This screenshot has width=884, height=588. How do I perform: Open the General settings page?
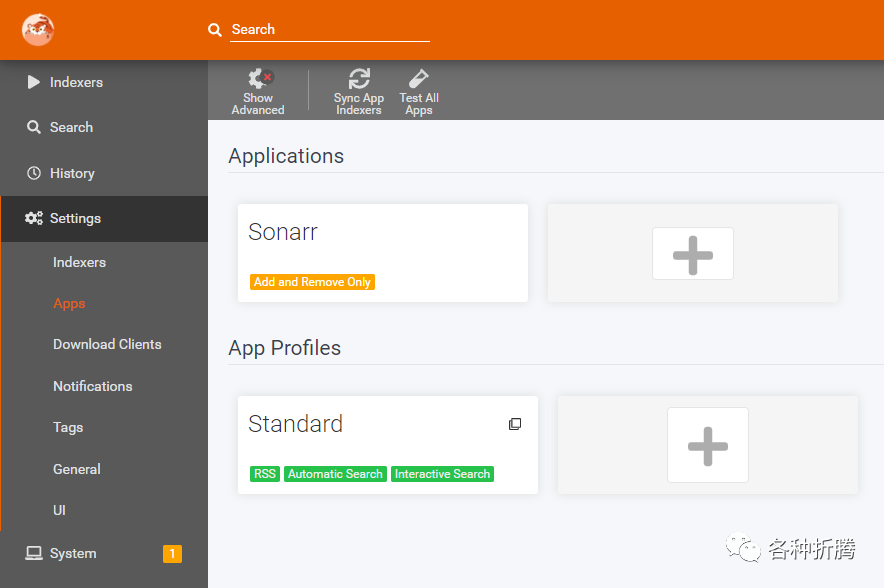(x=77, y=469)
